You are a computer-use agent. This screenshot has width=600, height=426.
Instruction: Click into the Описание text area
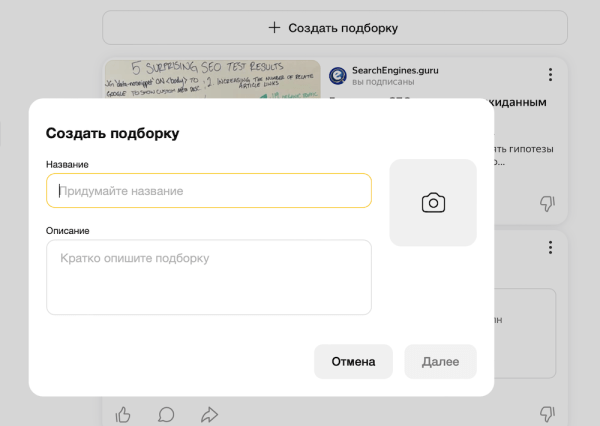pos(208,277)
